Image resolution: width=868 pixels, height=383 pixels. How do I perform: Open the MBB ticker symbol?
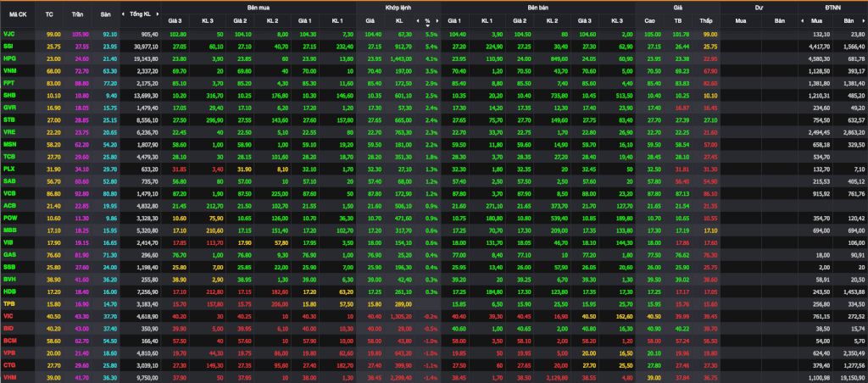coord(9,229)
